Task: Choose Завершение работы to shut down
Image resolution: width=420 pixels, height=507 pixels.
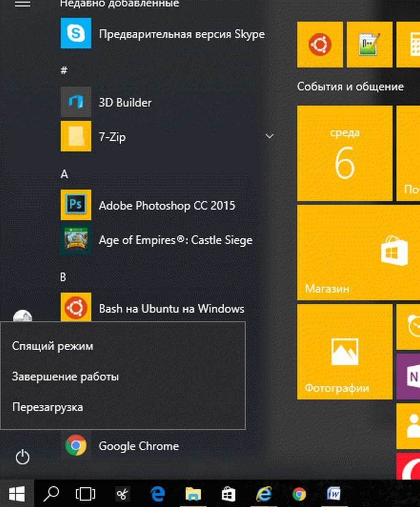Action: pyautogui.click(x=65, y=376)
